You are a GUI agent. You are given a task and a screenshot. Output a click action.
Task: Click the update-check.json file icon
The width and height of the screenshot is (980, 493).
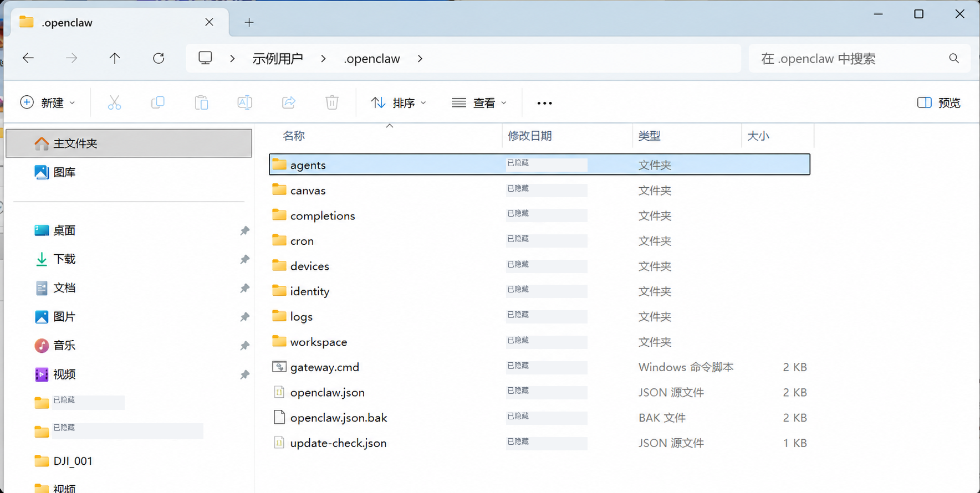(279, 443)
